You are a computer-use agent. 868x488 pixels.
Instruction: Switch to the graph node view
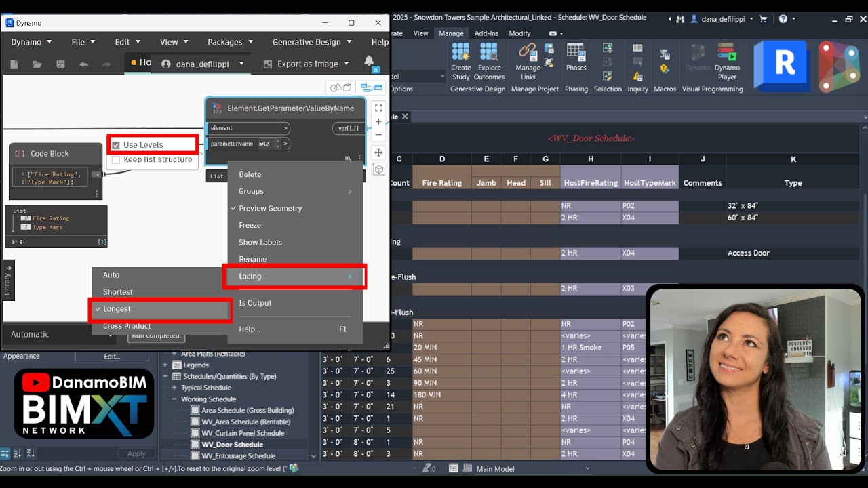pos(371,87)
